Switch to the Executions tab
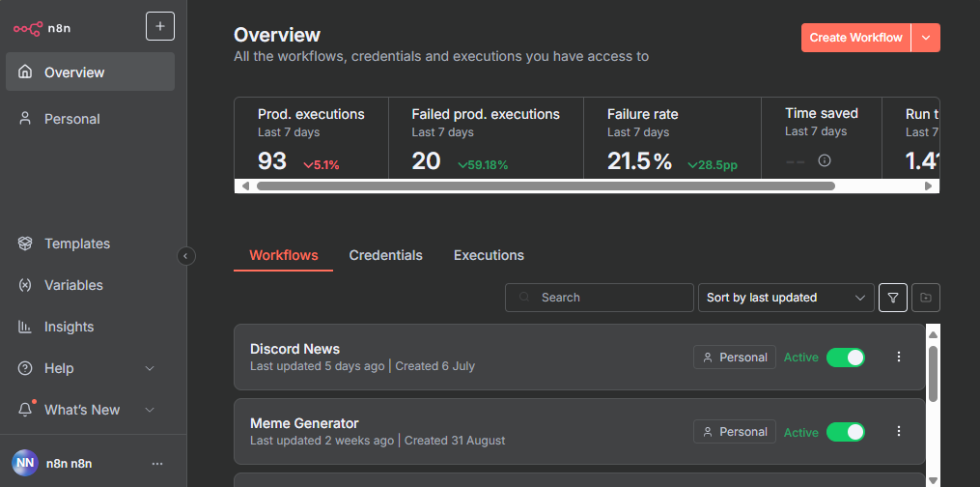This screenshot has height=487, width=980. pyautogui.click(x=489, y=255)
